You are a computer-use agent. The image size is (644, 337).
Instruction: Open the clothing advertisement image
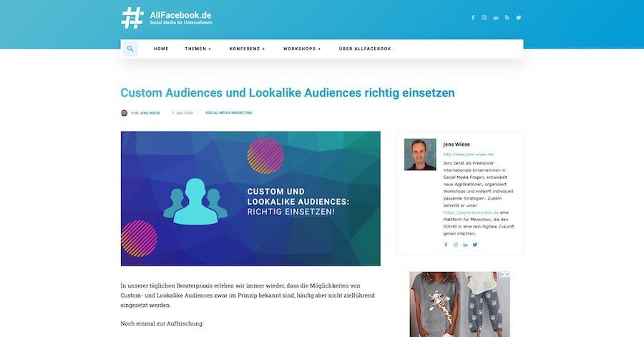(459, 304)
